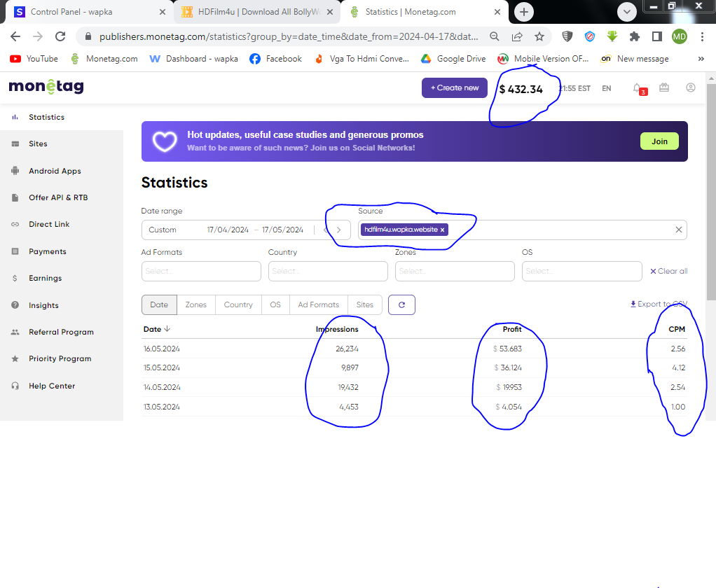
Task: Click the 13.05.2024 date cell
Action: tap(162, 407)
